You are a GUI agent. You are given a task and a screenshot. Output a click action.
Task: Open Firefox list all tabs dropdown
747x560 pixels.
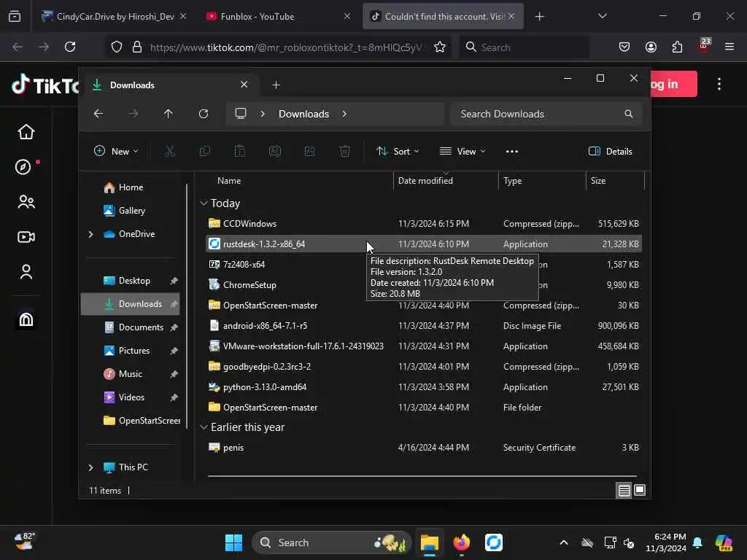tap(602, 16)
